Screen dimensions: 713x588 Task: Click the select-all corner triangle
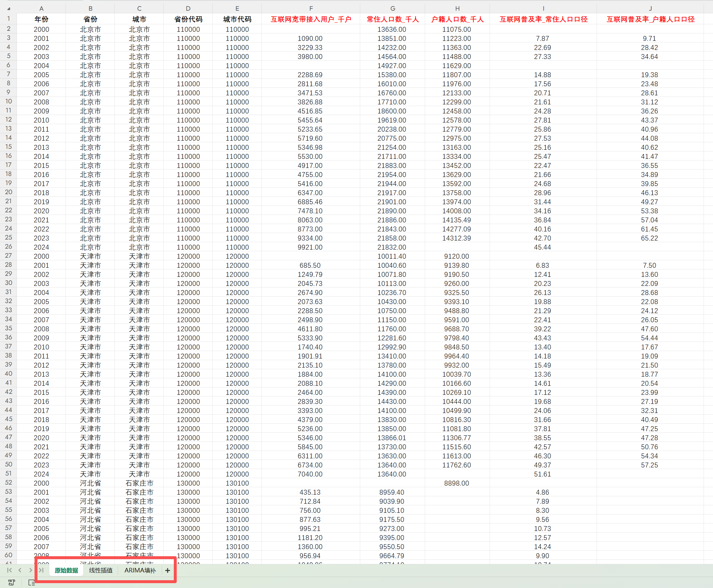(x=9, y=9)
